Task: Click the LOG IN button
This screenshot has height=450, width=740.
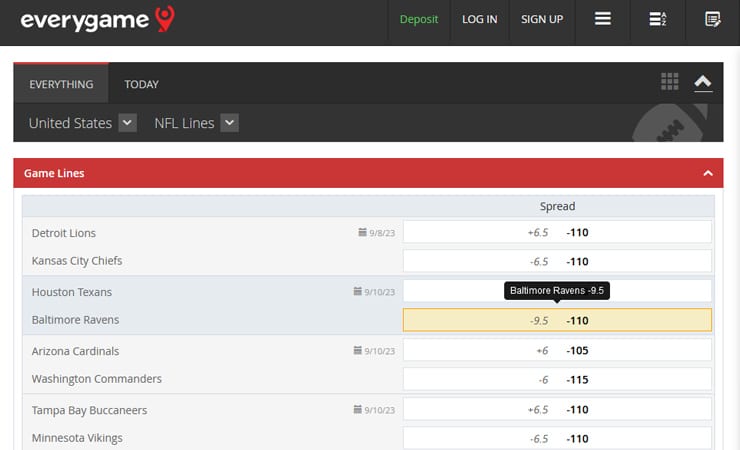Action: 479,19
